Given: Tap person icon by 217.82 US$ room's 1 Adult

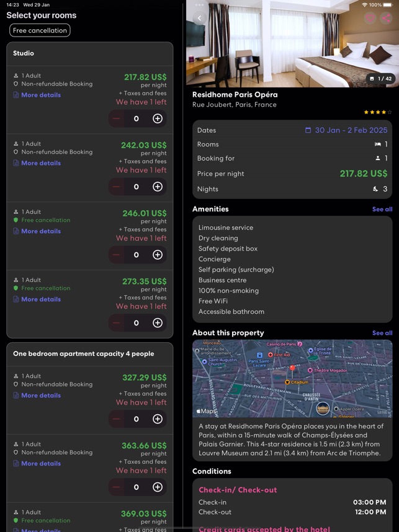Looking at the screenshot, I should pyautogui.click(x=16, y=76).
